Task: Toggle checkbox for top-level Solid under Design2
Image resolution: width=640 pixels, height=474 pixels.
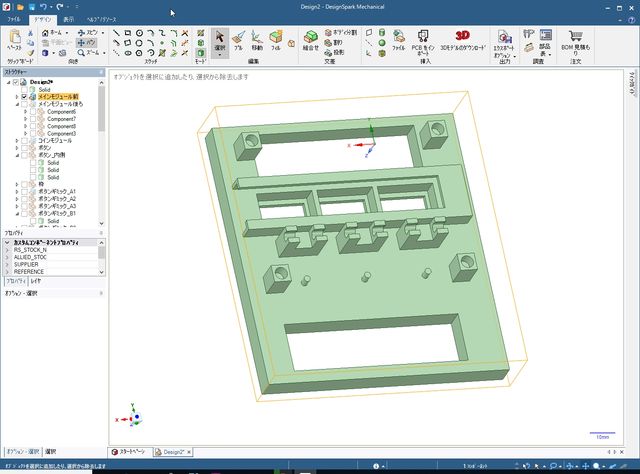Action: (24, 89)
